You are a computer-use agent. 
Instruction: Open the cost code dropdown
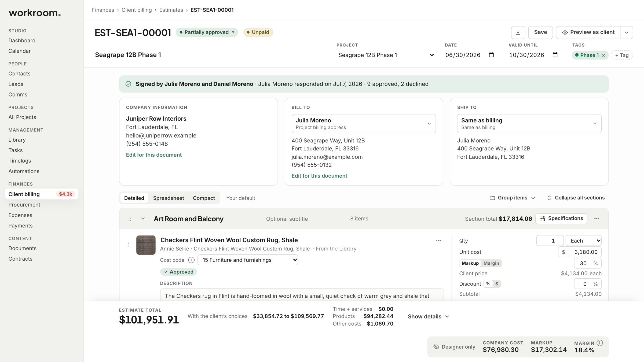coord(248,260)
